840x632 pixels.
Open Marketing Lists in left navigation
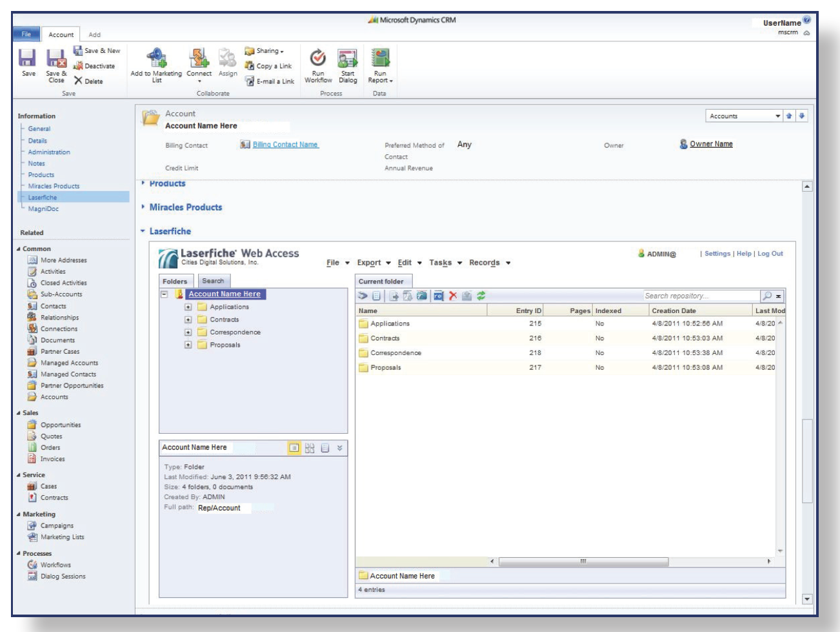click(x=62, y=537)
